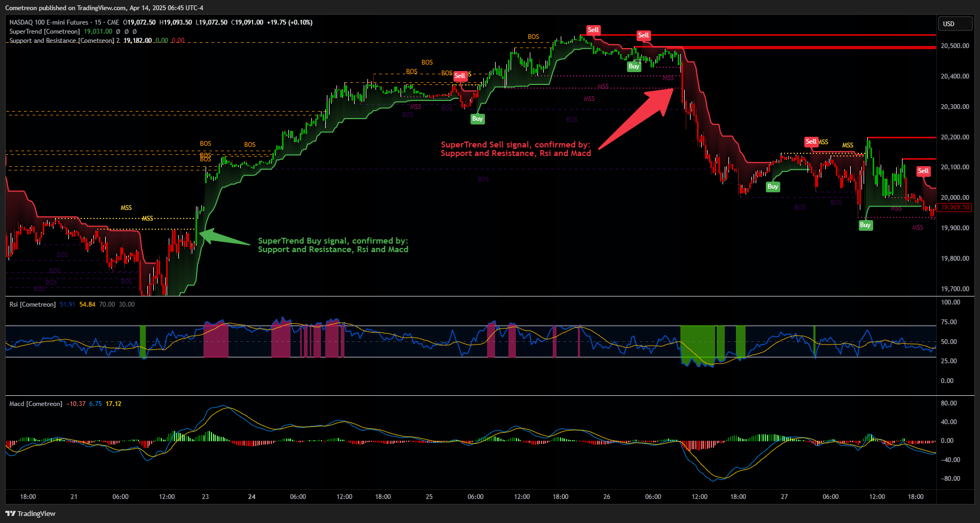The height and width of the screenshot is (523, 980).
Task: Click the date label 23 on time axis
Action: tap(206, 497)
